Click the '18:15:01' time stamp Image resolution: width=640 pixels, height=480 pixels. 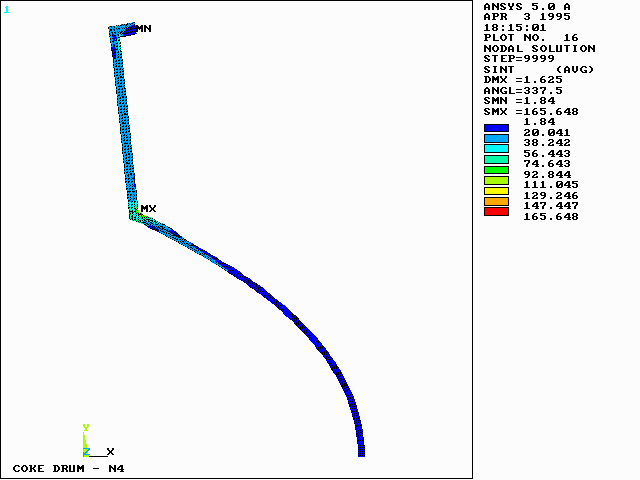click(x=515, y=27)
